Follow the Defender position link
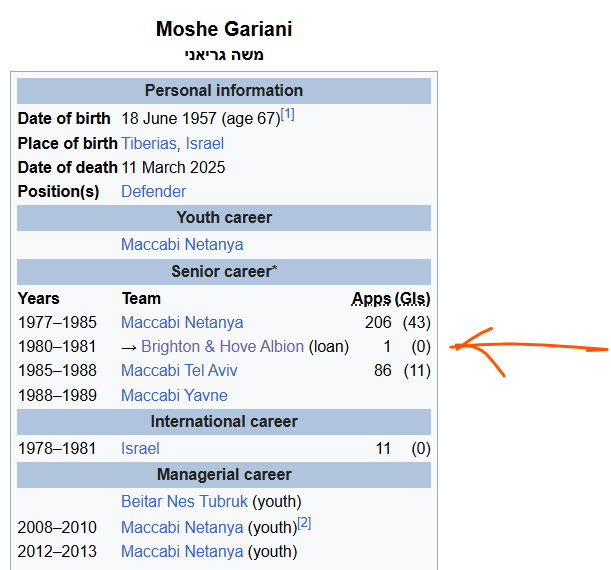Screen dimensions: 611x570 pyautogui.click(x=154, y=191)
